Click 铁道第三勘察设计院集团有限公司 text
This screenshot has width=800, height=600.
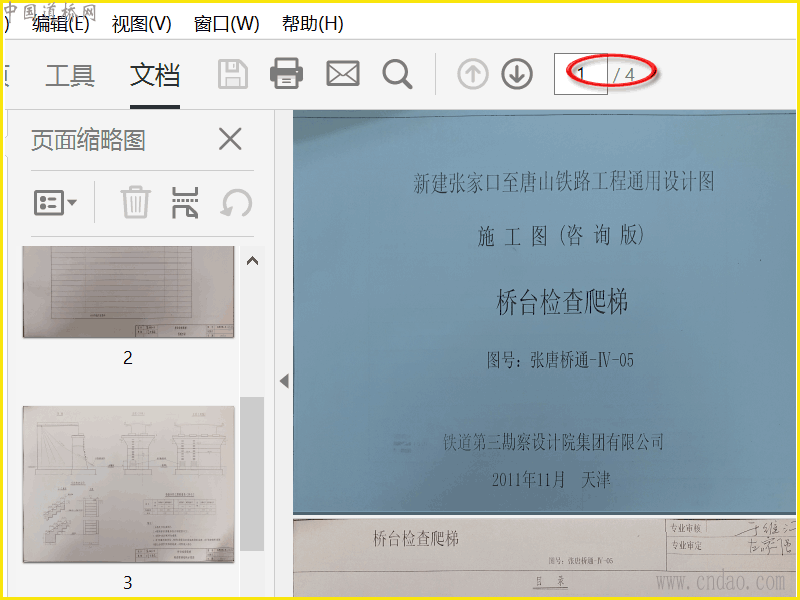coord(554,442)
